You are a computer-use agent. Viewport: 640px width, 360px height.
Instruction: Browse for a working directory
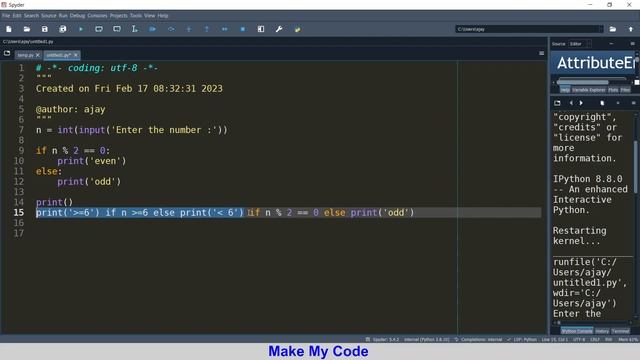tap(613, 29)
